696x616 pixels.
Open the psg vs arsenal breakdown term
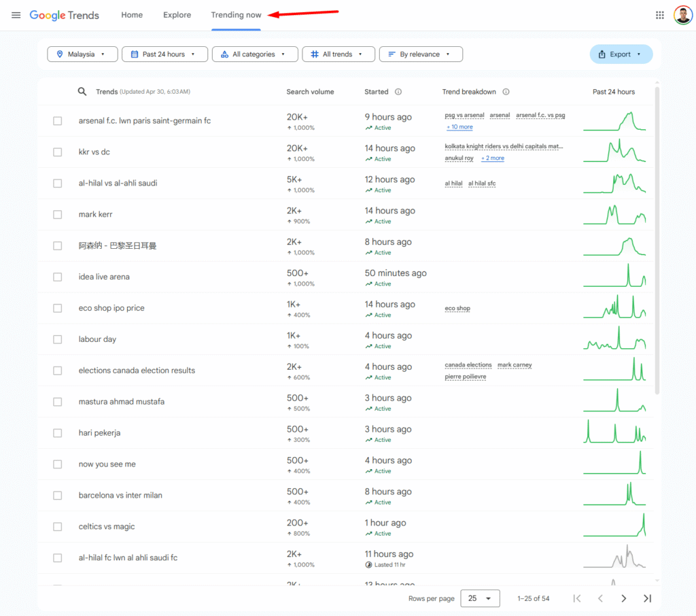click(464, 115)
